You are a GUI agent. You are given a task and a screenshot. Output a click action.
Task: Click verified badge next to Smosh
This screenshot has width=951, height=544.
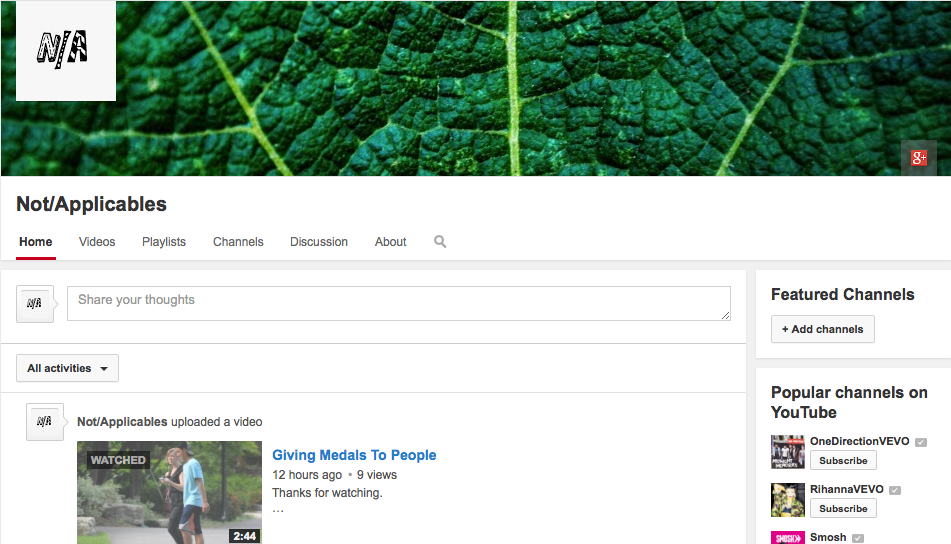click(x=858, y=538)
